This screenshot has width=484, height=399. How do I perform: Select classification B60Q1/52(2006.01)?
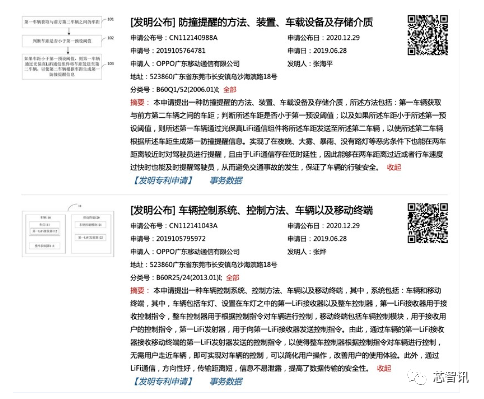187,90
